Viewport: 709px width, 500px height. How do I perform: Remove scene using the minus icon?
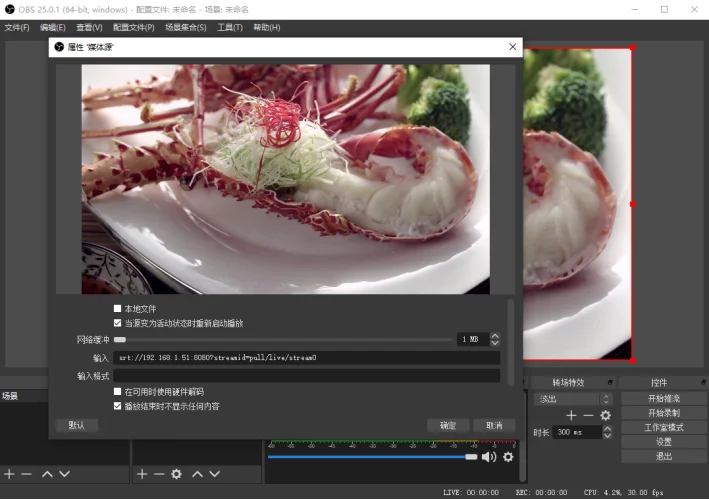pyautogui.click(x=27, y=474)
